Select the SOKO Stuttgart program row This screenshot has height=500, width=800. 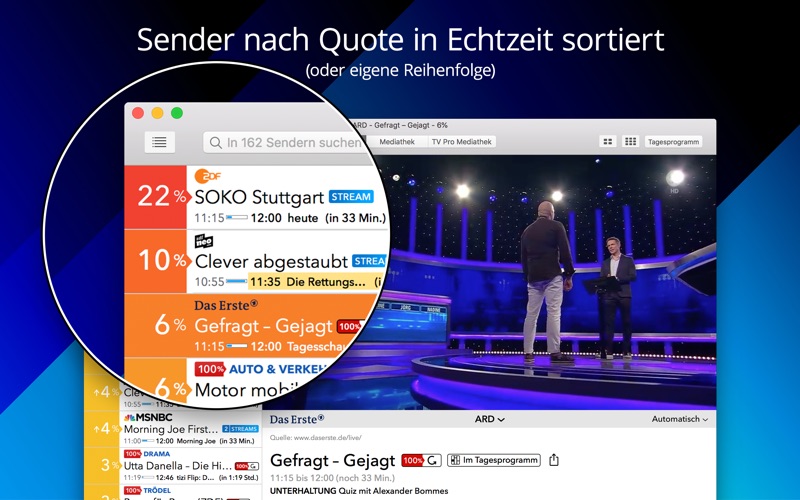coord(258,197)
